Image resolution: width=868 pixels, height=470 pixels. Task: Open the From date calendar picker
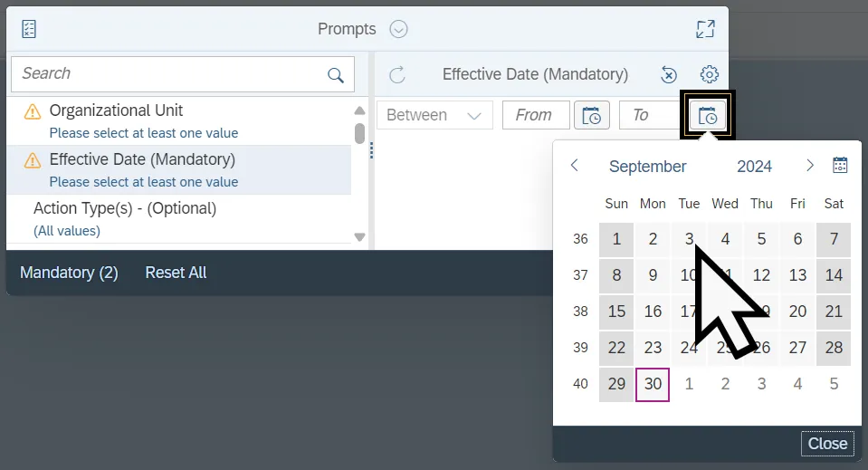(x=591, y=116)
